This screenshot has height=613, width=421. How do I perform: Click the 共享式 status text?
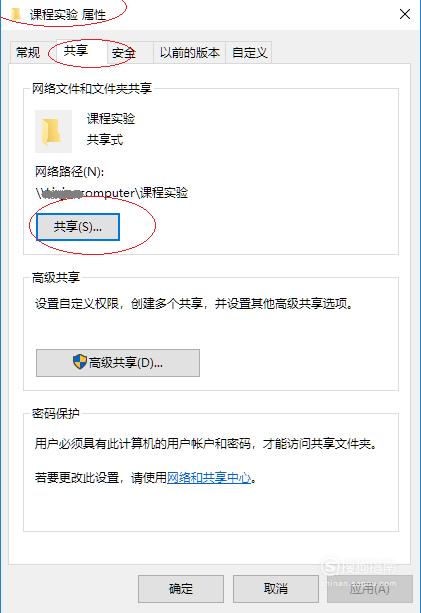point(105,139)
